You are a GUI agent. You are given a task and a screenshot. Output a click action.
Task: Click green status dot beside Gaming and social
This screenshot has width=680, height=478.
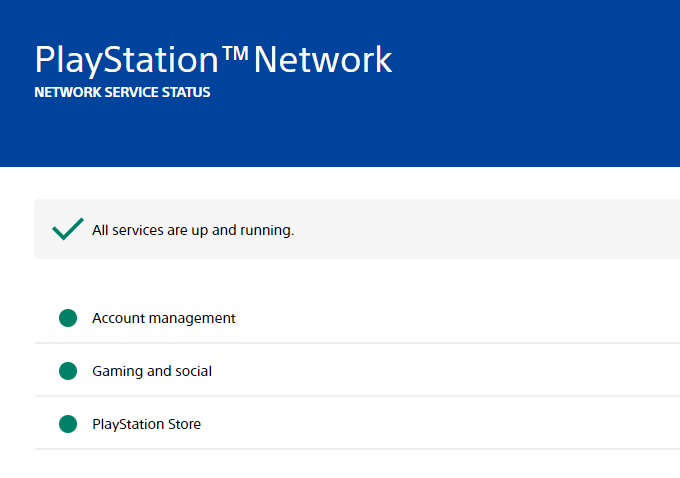[68, 371]
